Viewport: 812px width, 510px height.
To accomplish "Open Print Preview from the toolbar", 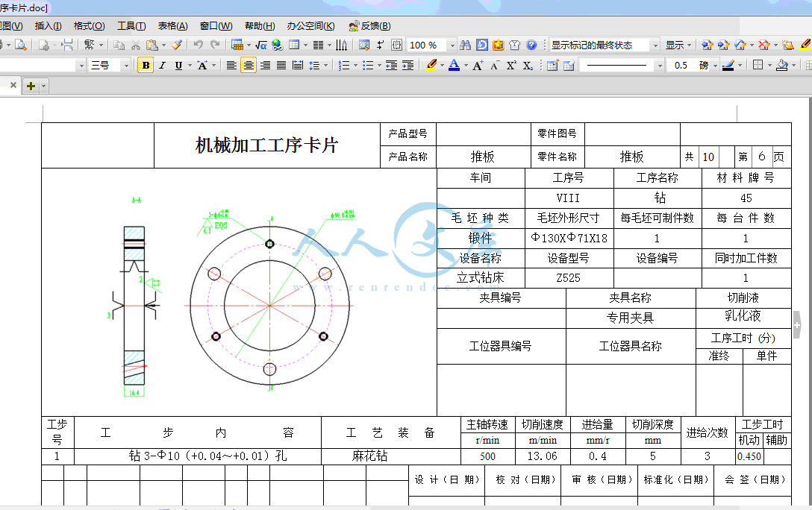I will [21, 45].
